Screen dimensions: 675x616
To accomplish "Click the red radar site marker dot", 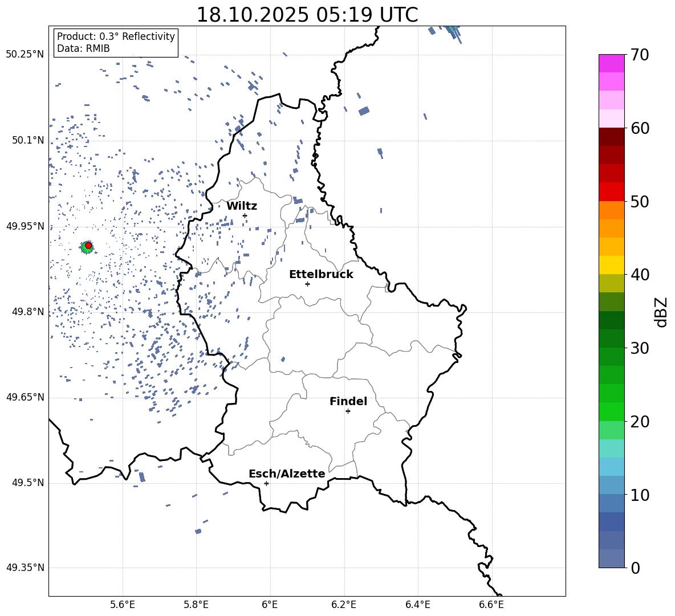I will click(x=88, y=246).
